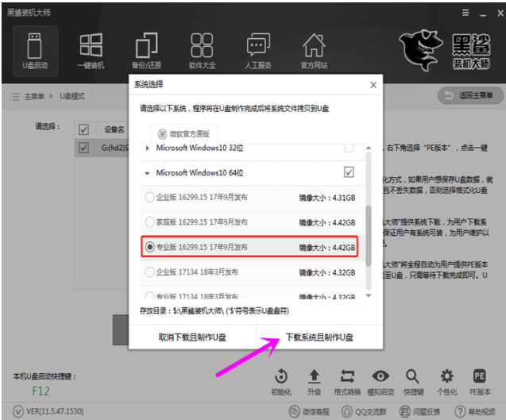Collapse Microsoft Windows10 64位 group
Image resolution: width=506 pixels, height=420 pixels.
[x=147, y=173]
